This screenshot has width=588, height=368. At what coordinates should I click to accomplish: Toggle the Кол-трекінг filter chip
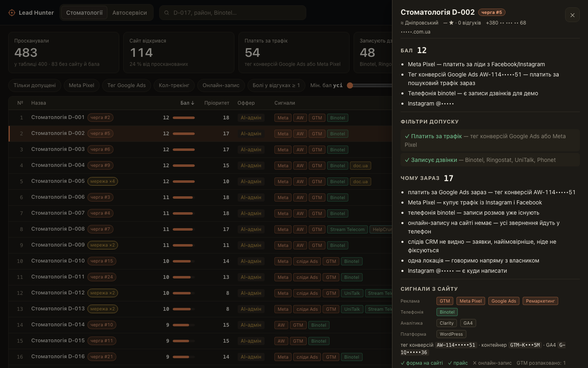pyautogui.click(x=174, y=85)
